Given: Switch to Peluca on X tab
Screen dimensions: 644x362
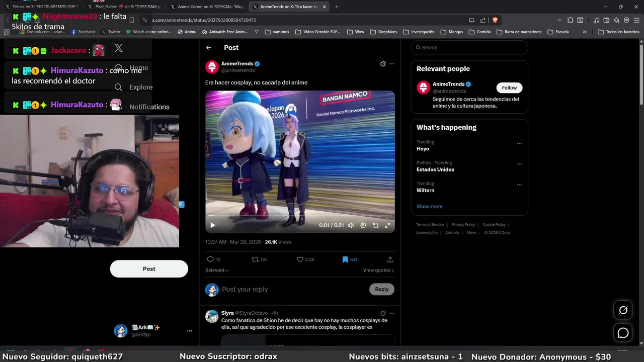Looking at the screenshot, I should point(41,7).
